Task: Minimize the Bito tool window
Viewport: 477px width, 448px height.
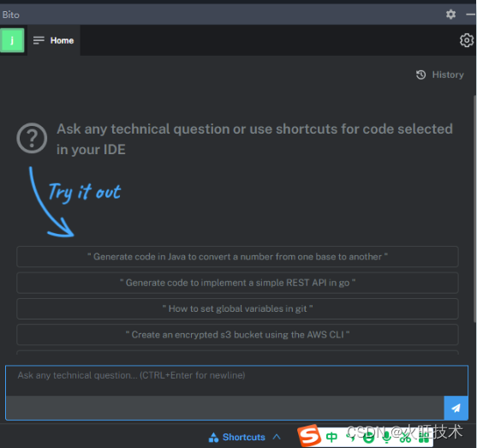Action: (471, 15)
